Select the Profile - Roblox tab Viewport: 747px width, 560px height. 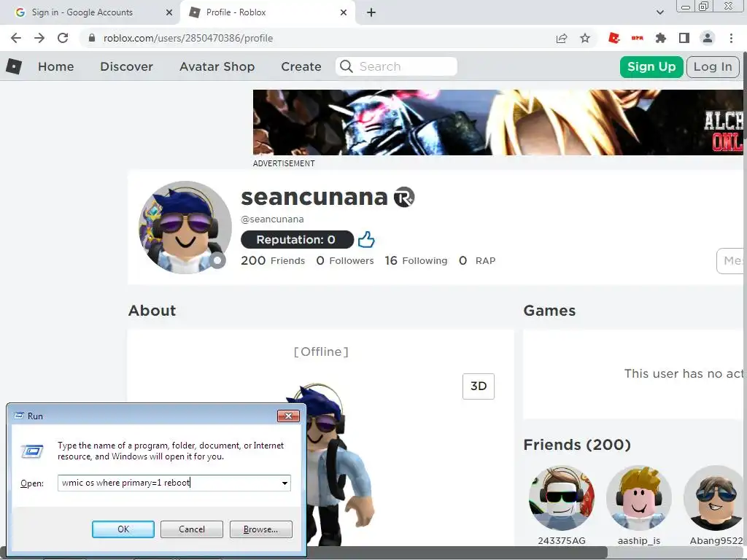coord(267,12)
